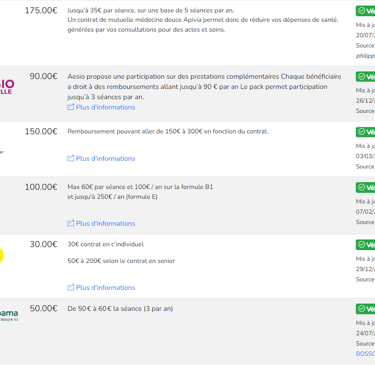375x366 pixels.
Task: Follow the blue BOSSO source link
Action: click(365, 354)
